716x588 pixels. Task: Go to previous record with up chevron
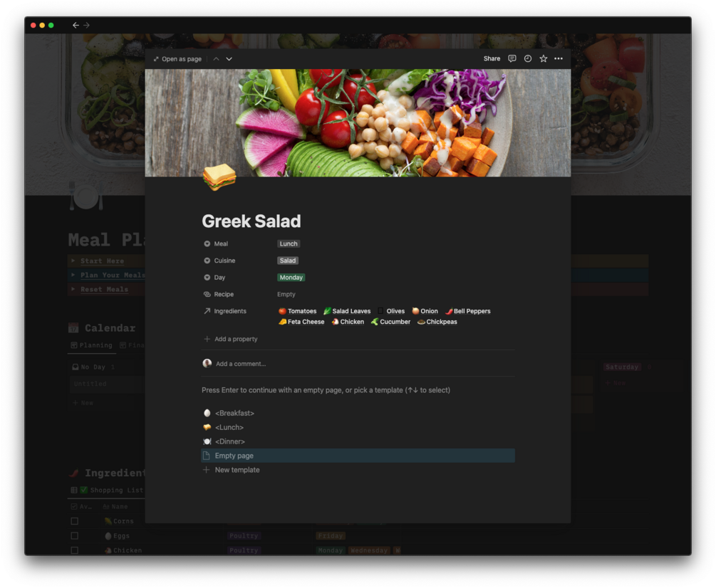(x=216, y=59)
